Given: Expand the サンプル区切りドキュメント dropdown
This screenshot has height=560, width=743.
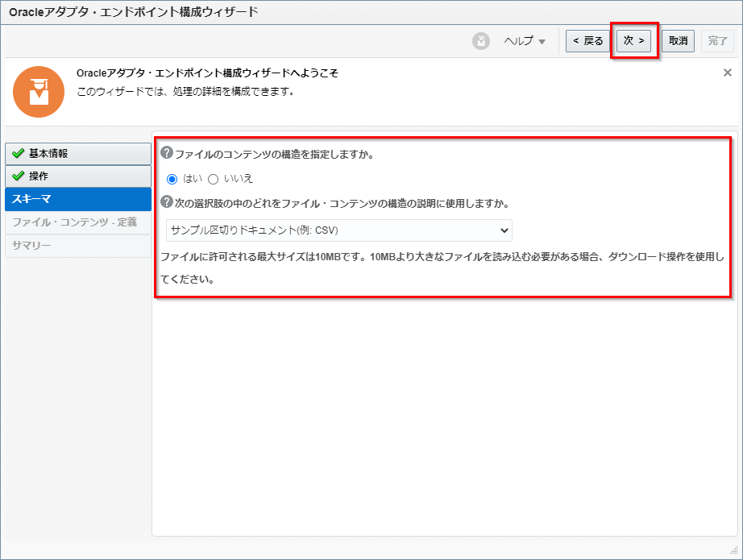Looking at the screenshot, I should coord(338,230).
